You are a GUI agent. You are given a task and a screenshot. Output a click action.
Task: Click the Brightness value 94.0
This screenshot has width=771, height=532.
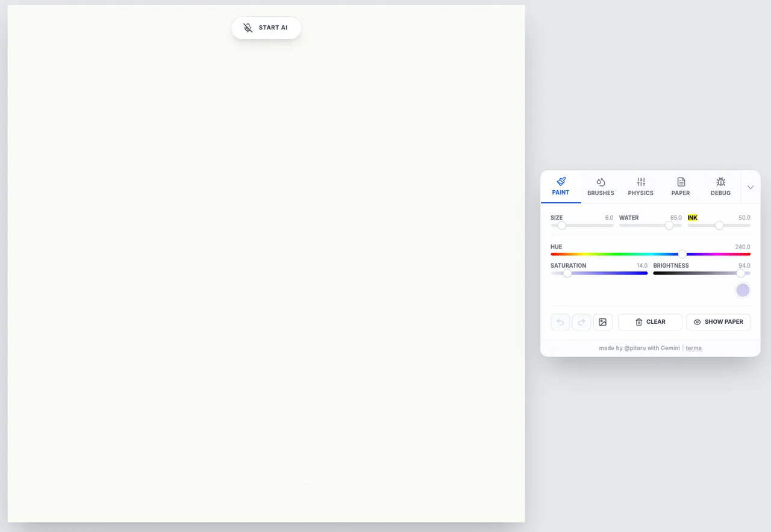[744, 265]
